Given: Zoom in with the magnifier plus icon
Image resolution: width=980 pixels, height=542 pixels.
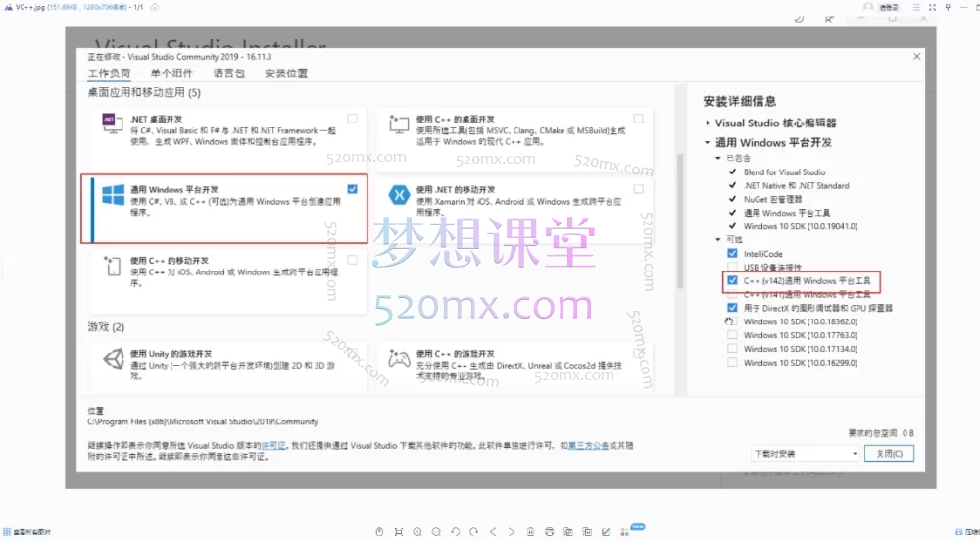Looking at the screenshot, I should [x=417, y=532].
